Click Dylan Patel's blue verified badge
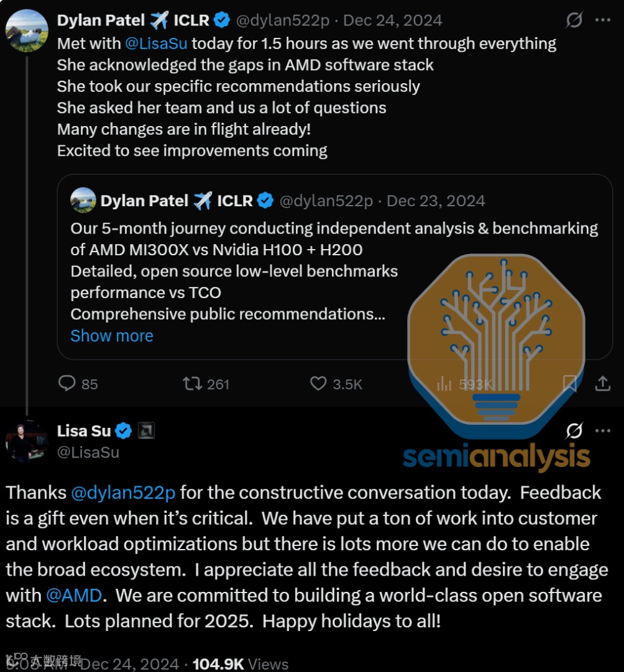Image resolution: width=624 pixels, height=672 pixels. tap(222, 20)
